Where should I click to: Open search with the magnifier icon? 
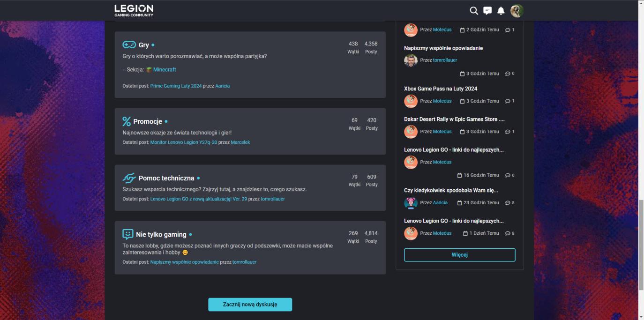click(474, 11)
